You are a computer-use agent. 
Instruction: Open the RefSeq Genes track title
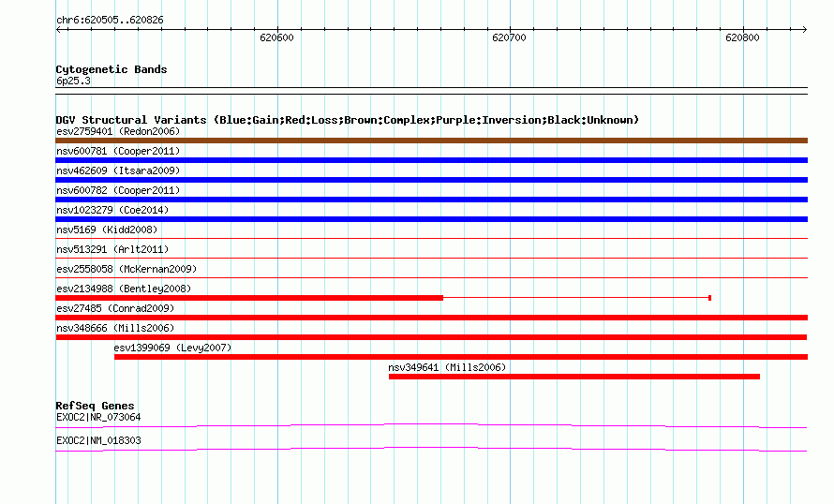[95, 406]
